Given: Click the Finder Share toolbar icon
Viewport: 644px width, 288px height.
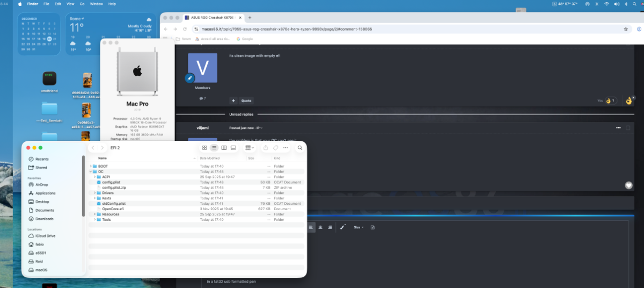Looking at the screenshot, I should point(266,148).
